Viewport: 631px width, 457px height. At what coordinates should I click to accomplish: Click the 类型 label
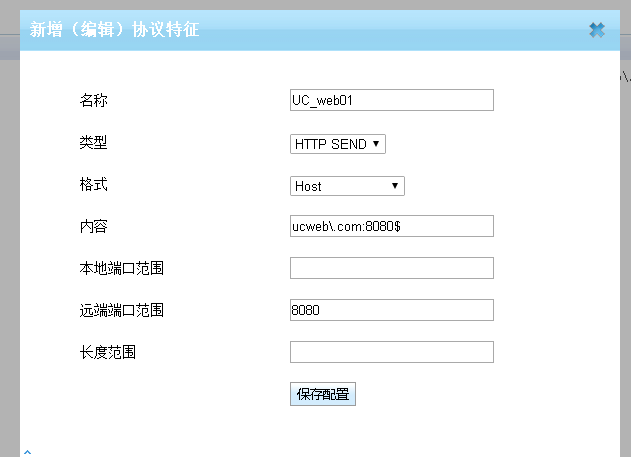pyautogui.click(x=93, y=143)
